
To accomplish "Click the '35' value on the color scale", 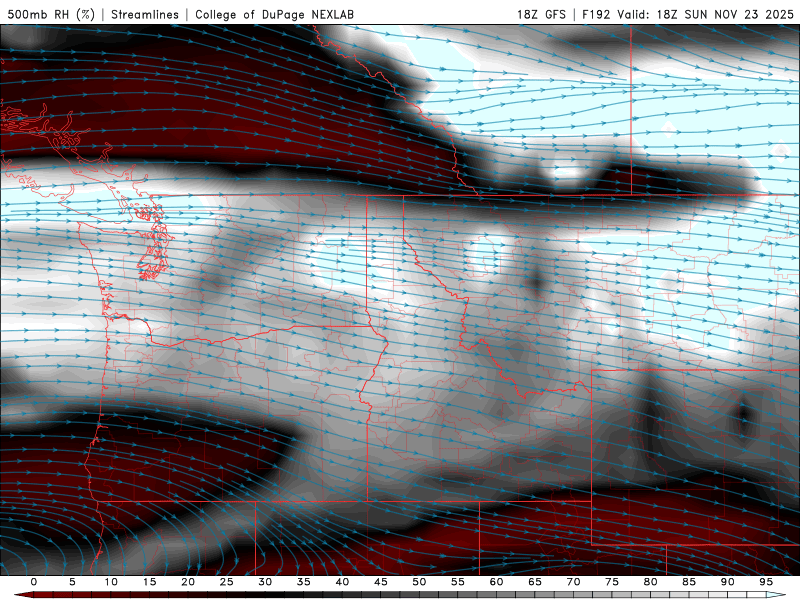I will point(304,582).
